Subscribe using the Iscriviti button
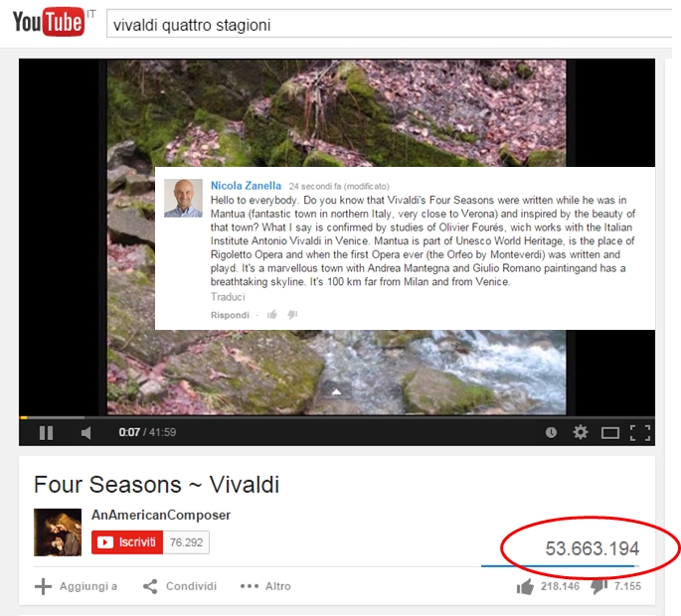The width and height of the screenshot is (681, 616). [x=127, y=542]
